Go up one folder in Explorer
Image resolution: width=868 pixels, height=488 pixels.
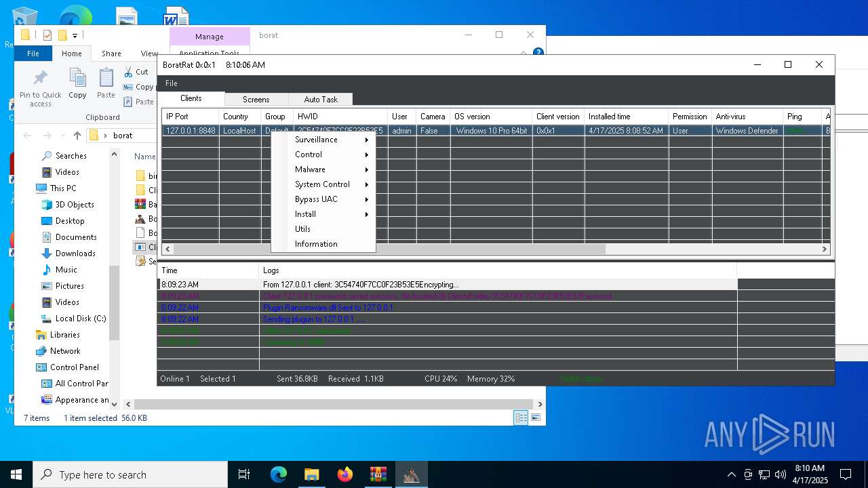click(77, 136)
